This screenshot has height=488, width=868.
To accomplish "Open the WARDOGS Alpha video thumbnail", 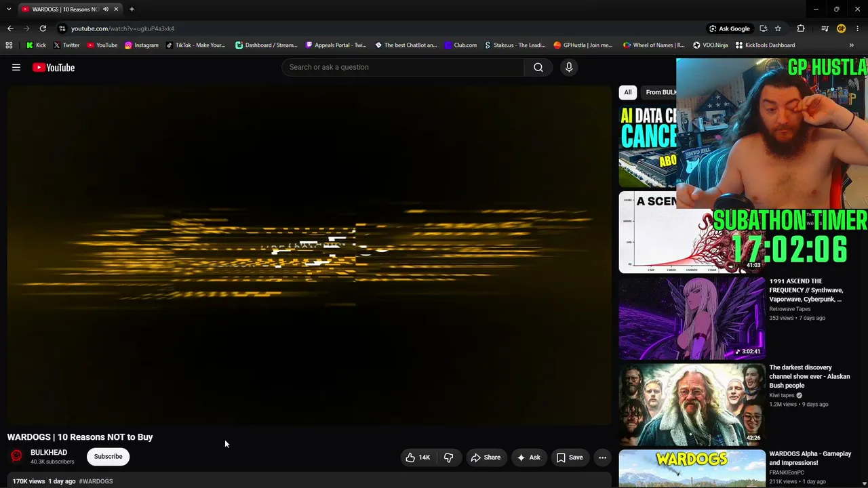I will [692, 469].
